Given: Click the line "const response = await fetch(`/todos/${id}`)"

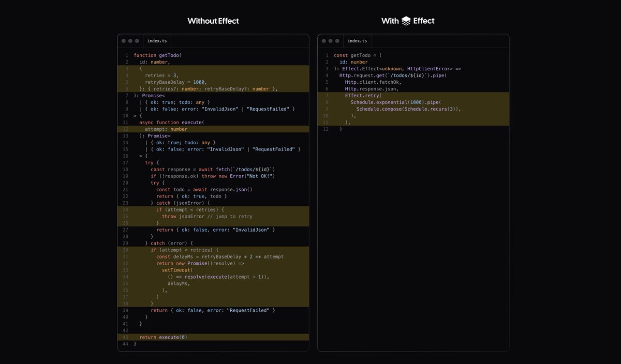Looking at the screenshot, I should [213, 170].
